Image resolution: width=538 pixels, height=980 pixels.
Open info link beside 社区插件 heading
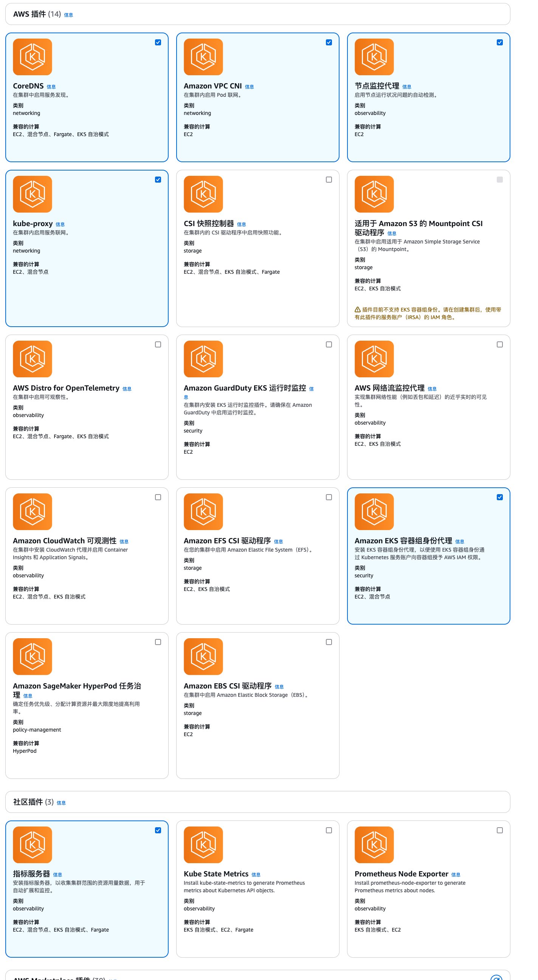[61, 803]
